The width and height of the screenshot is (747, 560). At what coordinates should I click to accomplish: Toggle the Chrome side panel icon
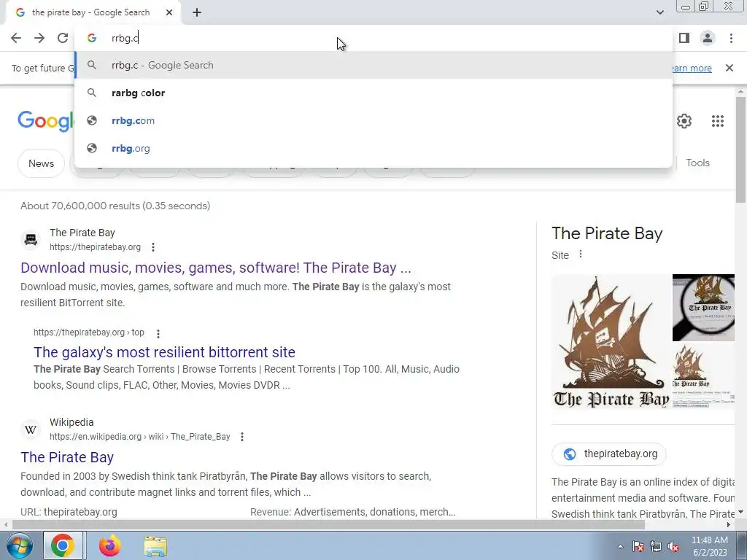click(684, 38)
